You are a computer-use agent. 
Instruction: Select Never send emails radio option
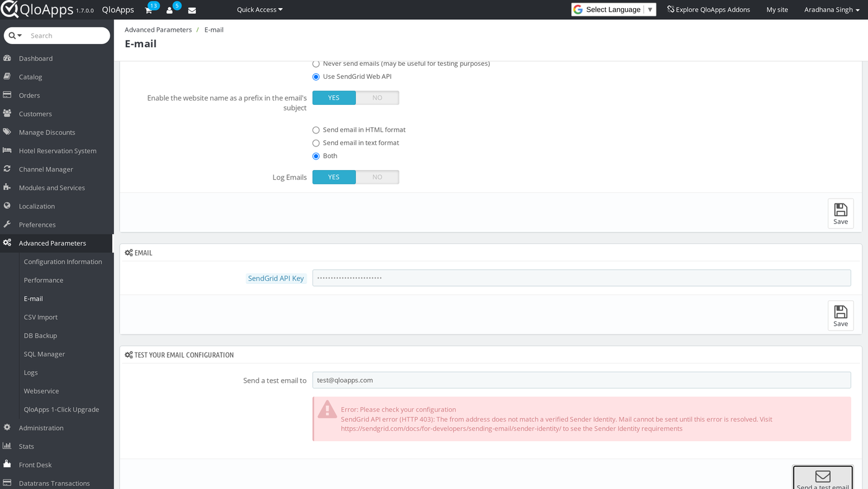pos(316,64)
